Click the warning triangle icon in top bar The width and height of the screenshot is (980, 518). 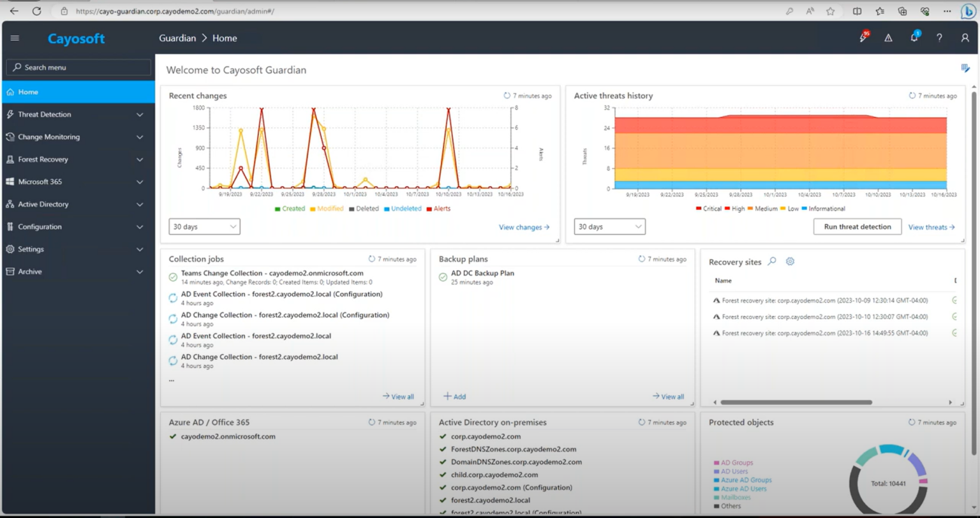click(888, 38)
